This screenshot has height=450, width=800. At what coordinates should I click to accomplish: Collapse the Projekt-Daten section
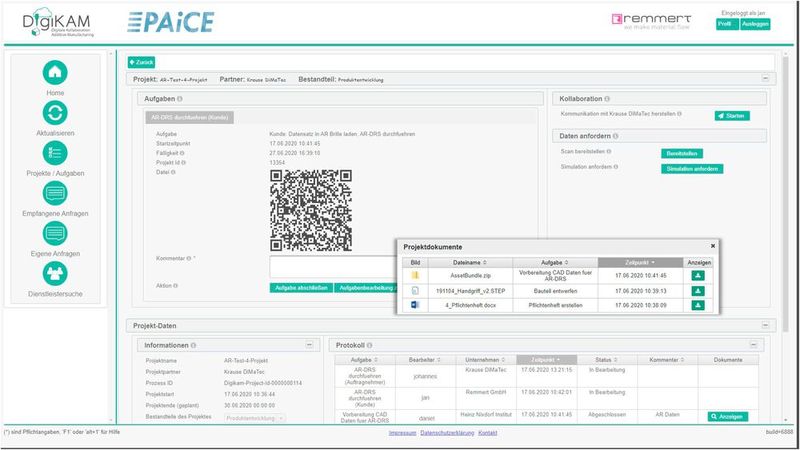point(765,325)
